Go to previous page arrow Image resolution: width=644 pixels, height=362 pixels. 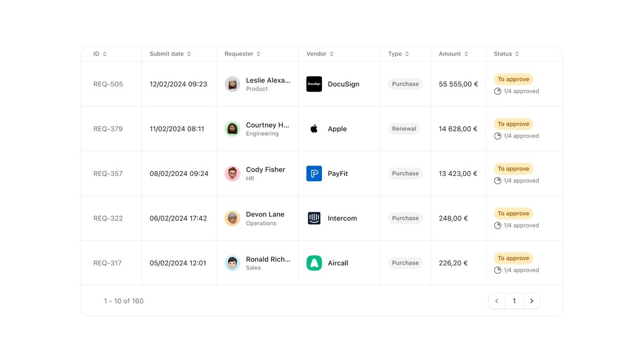click(497, 301)
